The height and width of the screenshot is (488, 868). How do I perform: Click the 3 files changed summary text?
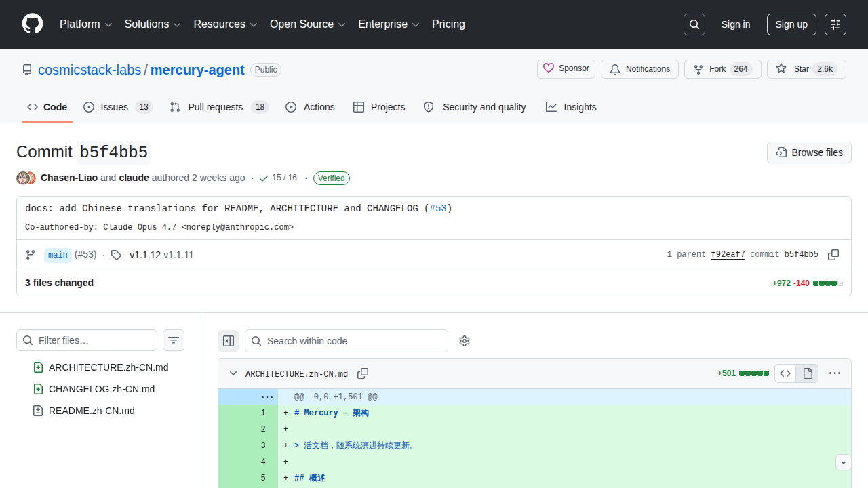click(x=60, y=283)
